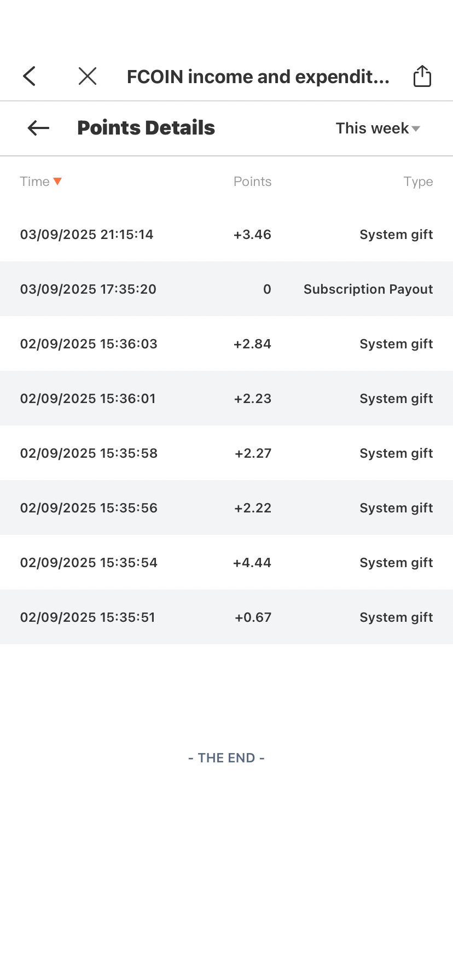453x980 pixels.
Task: Close the web page with X icon
Action: tap(88, 76)
